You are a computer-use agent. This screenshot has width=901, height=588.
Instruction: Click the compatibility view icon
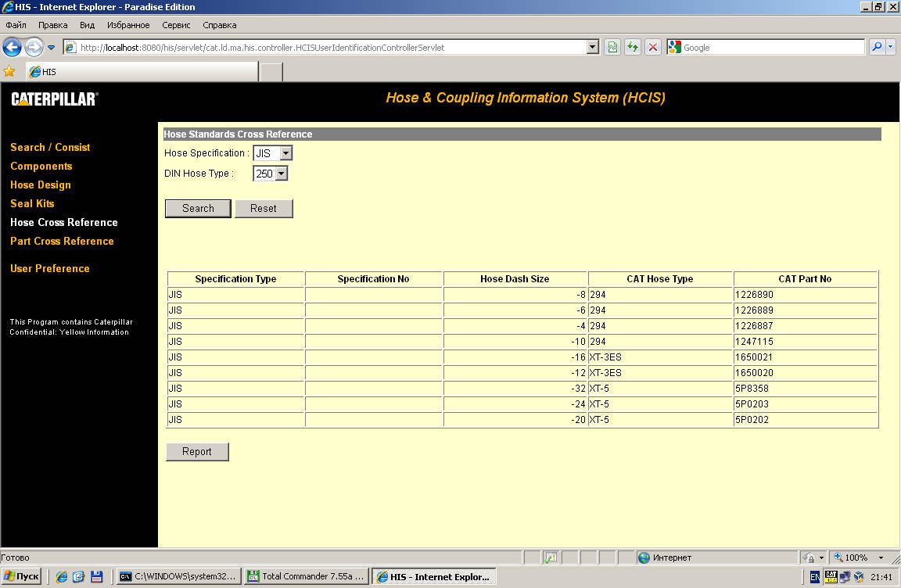point(612,47)
